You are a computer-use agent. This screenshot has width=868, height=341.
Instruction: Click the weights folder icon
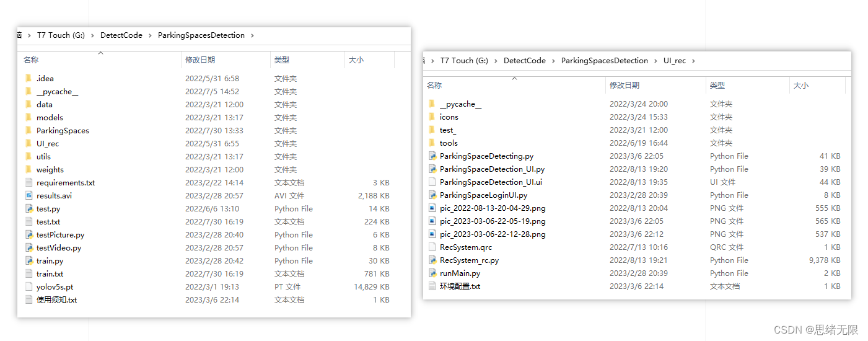28,169
